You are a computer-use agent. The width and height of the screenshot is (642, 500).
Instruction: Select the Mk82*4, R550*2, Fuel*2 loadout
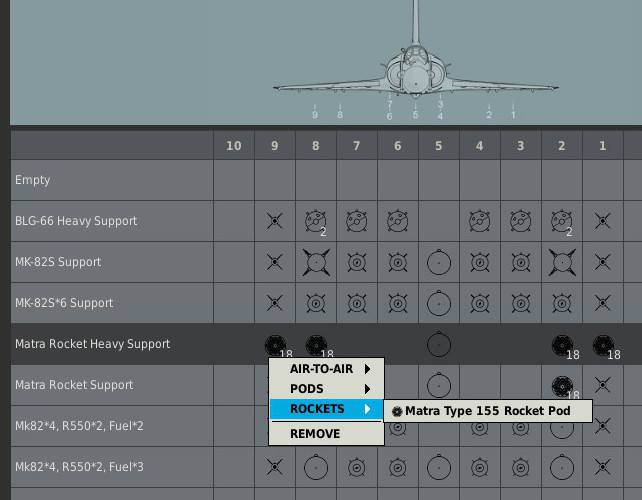(x=111, y=426)
